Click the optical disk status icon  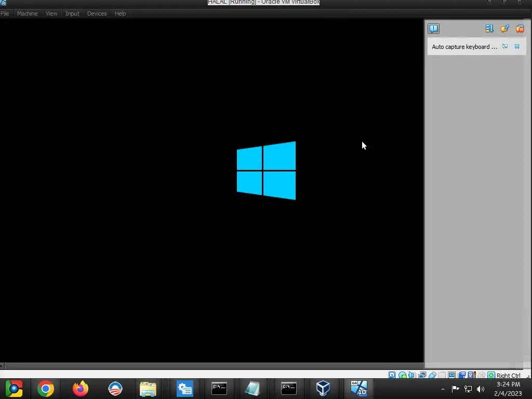[403, 375]
